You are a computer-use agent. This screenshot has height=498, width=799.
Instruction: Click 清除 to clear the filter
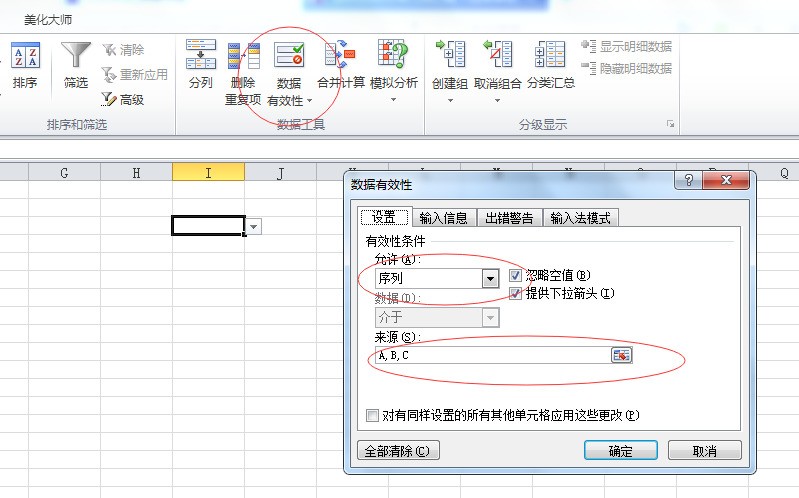[123, 49]
